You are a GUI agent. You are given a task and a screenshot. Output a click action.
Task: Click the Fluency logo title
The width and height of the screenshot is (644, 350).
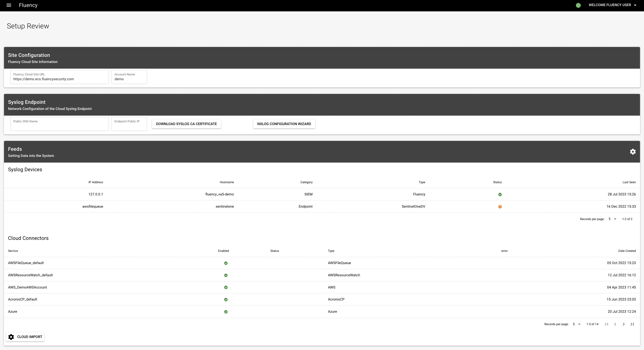tap(28, 5)
